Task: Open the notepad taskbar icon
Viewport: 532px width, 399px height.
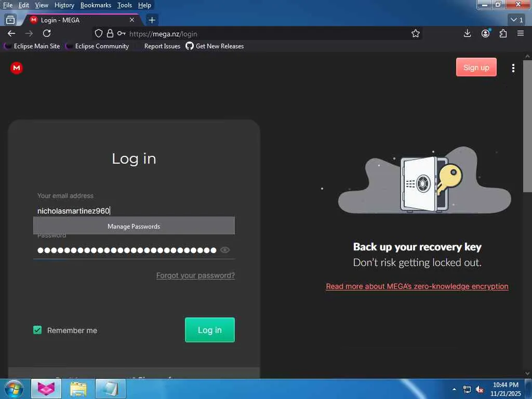Action: [111, 389]
